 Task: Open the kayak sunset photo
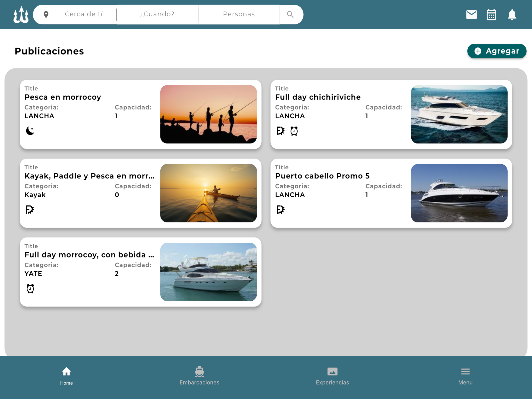tap(209, 193)
